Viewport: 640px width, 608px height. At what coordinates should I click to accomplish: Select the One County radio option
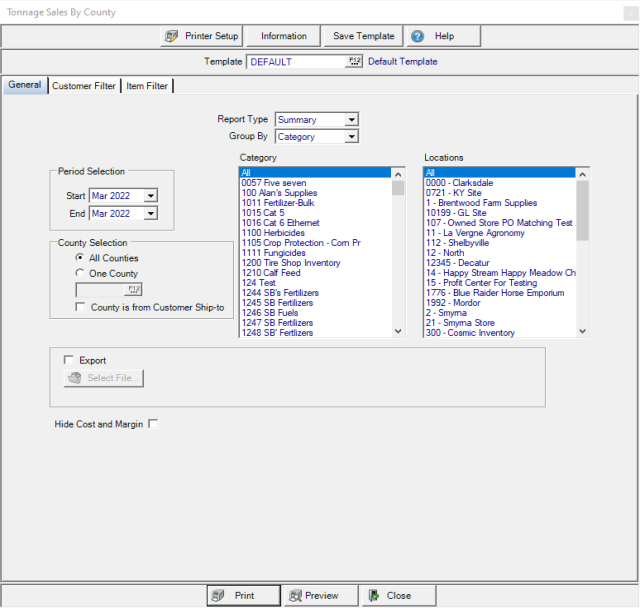(81, 273)
